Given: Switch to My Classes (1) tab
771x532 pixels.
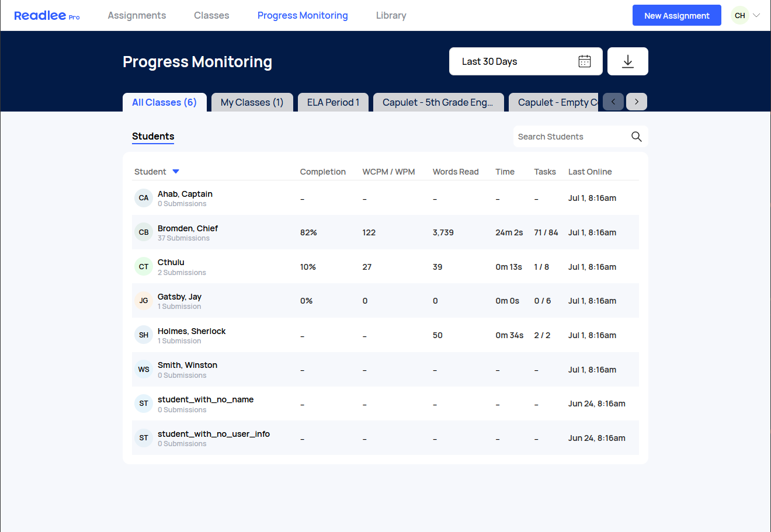Looking at the screenshot, I should pos(252,102).
